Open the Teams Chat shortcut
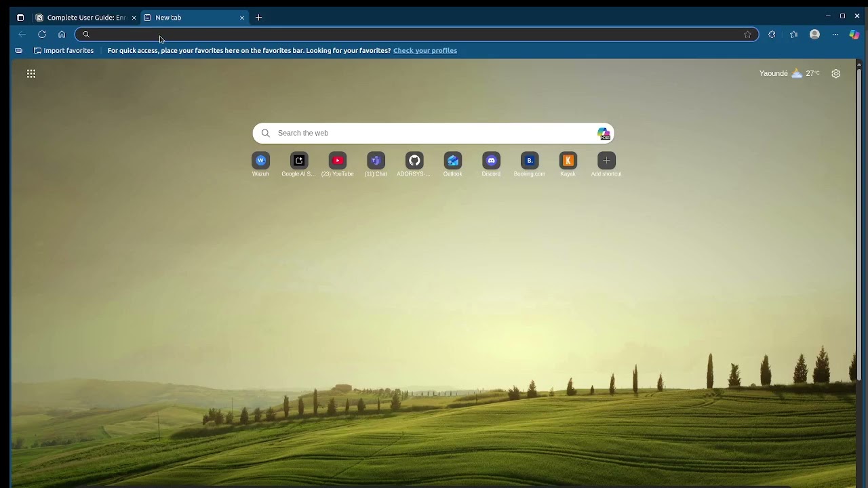Screen dimensions: 868x488 (x=376, y=165)
